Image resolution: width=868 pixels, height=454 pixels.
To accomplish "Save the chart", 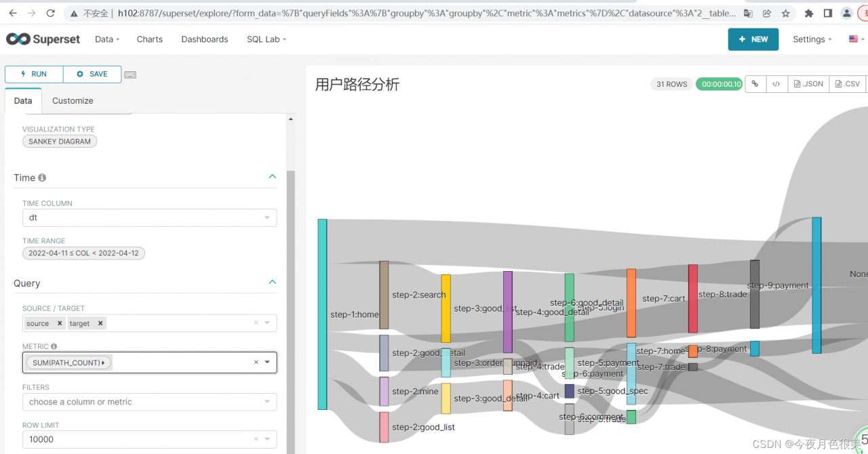I will (x=92, y=75).
